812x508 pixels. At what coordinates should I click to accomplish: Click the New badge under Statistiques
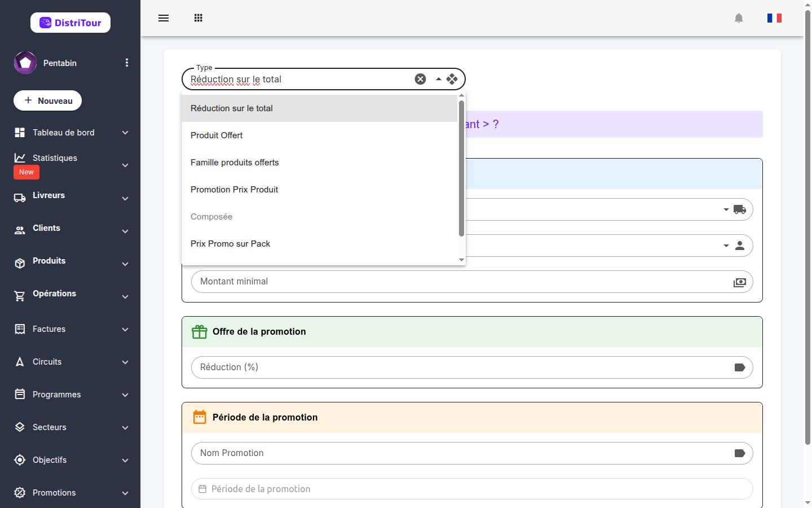27,172
